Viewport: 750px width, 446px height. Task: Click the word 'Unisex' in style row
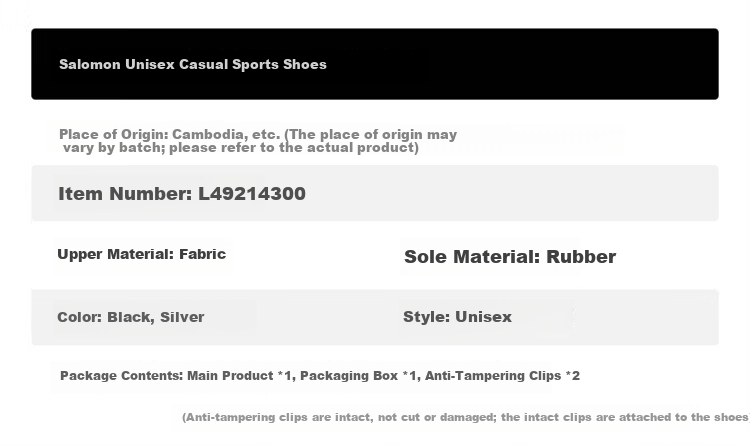484,317
